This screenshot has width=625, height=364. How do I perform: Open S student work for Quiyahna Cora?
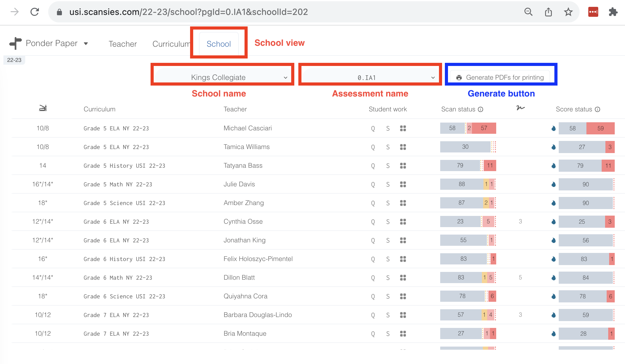coord(388,296)
